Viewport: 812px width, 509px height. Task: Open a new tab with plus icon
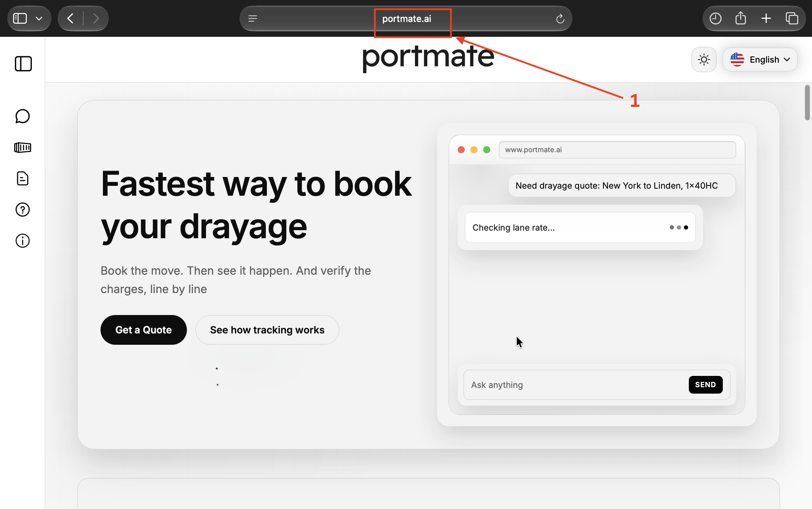point(766,18)
